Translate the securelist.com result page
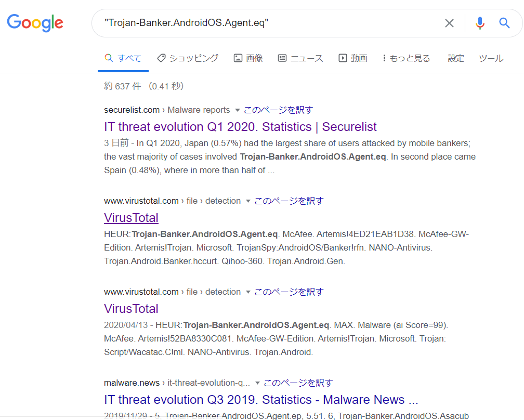Viewport: 524px width, 420px height. 279,110
